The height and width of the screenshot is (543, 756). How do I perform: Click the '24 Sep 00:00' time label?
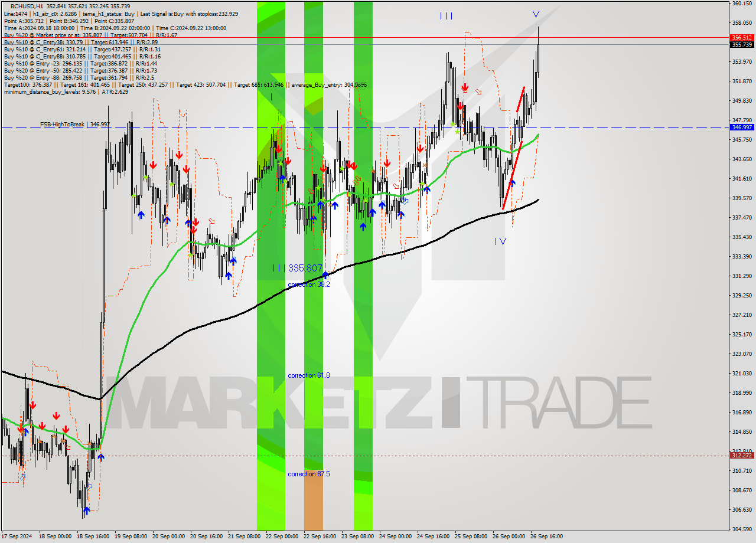(395, 537)
